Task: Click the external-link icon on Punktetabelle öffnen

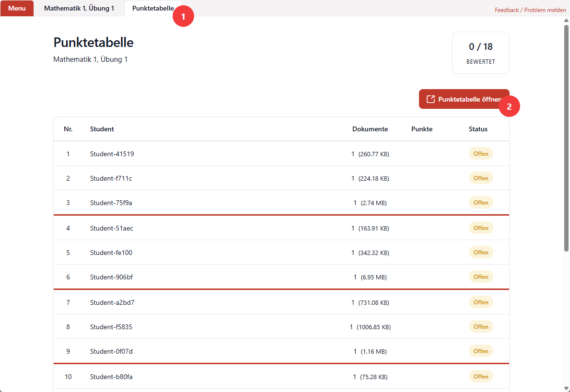Action: 430,99
